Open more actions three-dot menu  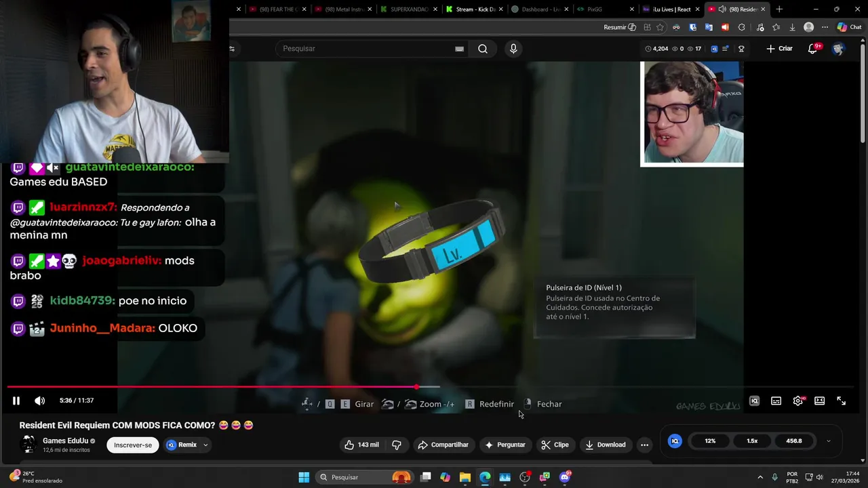[644, 445]
